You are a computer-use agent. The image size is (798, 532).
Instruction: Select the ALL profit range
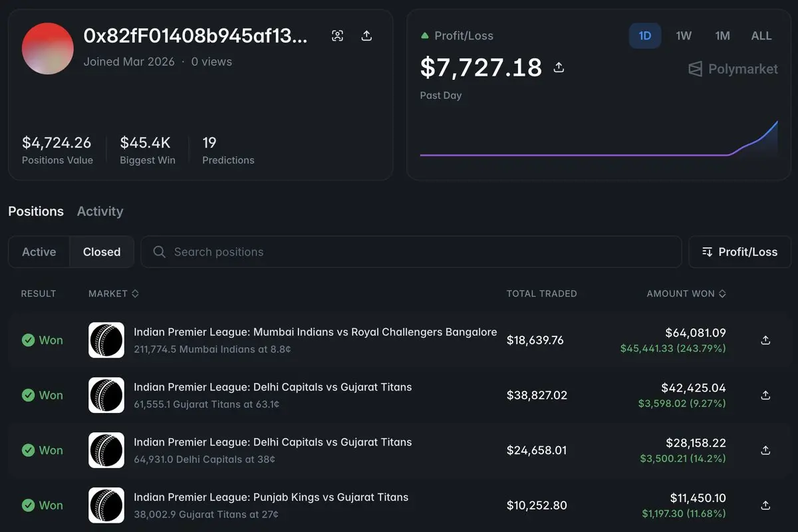pos(761,36)
